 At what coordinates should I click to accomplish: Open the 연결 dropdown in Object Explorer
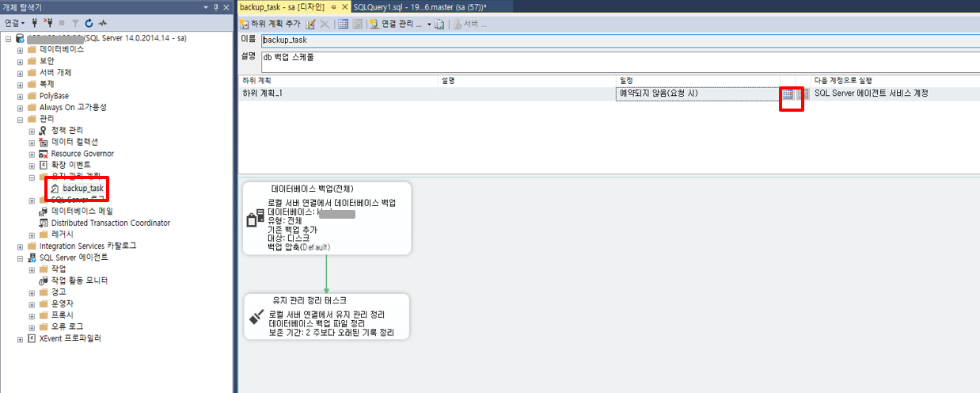(15, 23)
